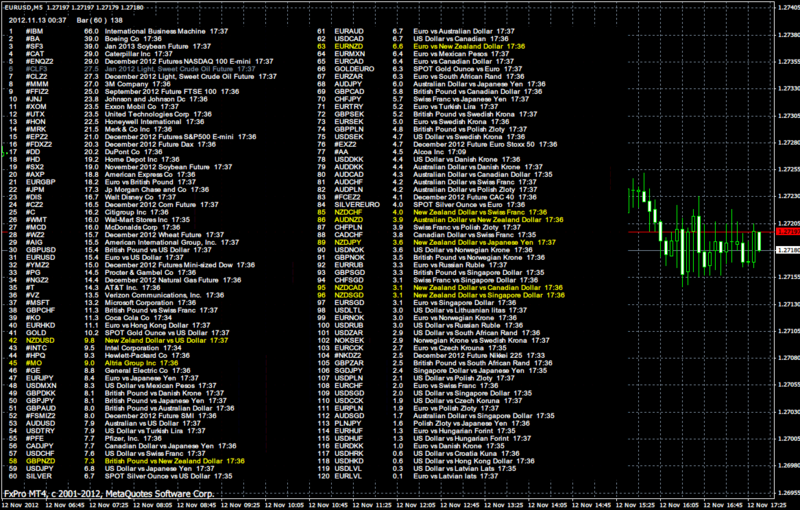Screen dimensions: 800x510
Task: Select the 'Citigroup Inc' description
Action: tap(126, 212)
